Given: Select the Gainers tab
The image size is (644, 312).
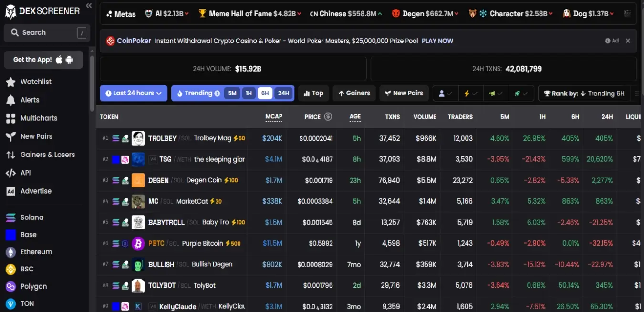Looking at the screenshot, I should tap(354, 93).
